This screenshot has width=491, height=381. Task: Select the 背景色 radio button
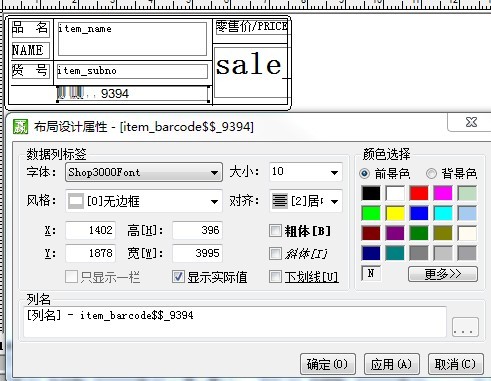[x=431, y=173]
